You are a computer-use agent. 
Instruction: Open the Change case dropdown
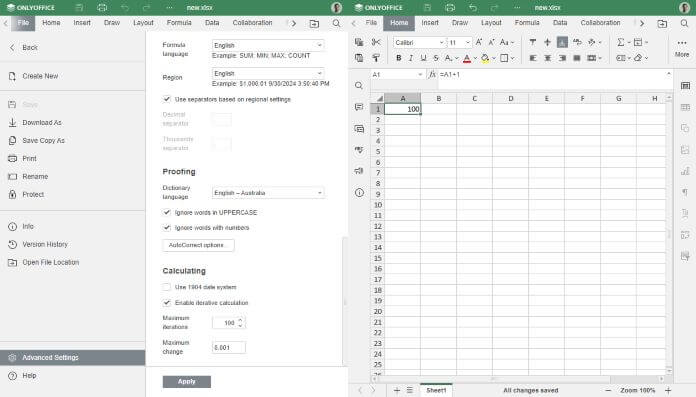pos(506,42)
